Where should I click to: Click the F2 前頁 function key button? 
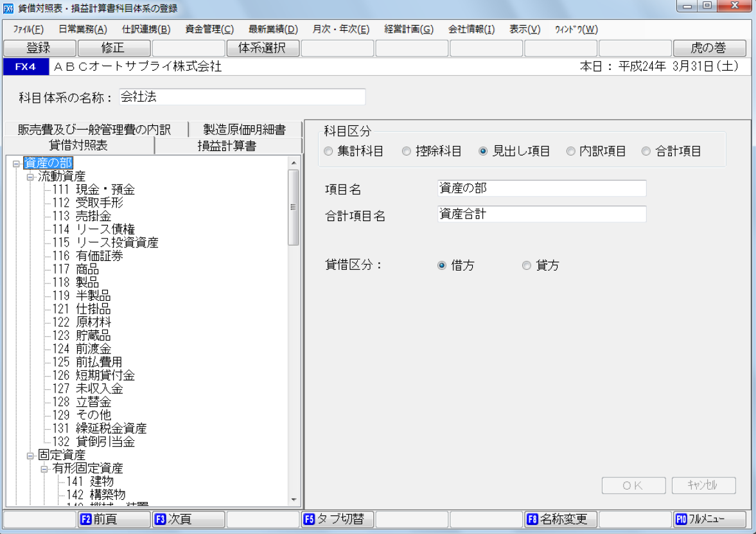[x=114, y=519]
